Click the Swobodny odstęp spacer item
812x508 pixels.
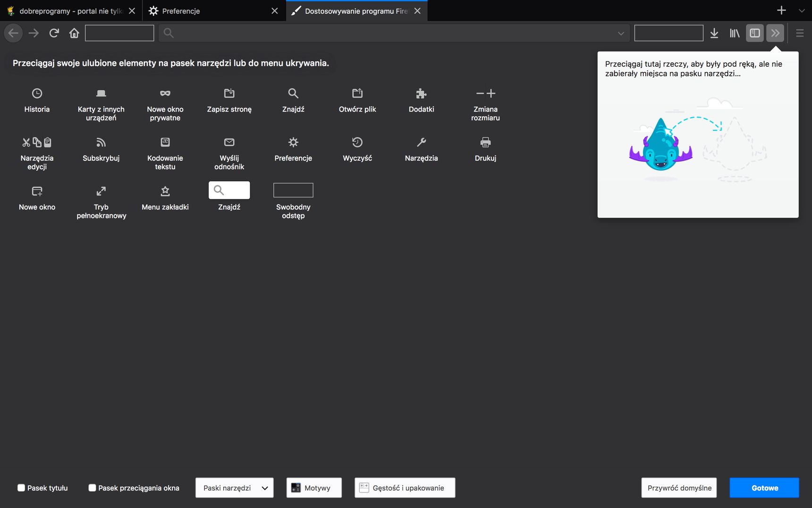(x=293, y=190)
